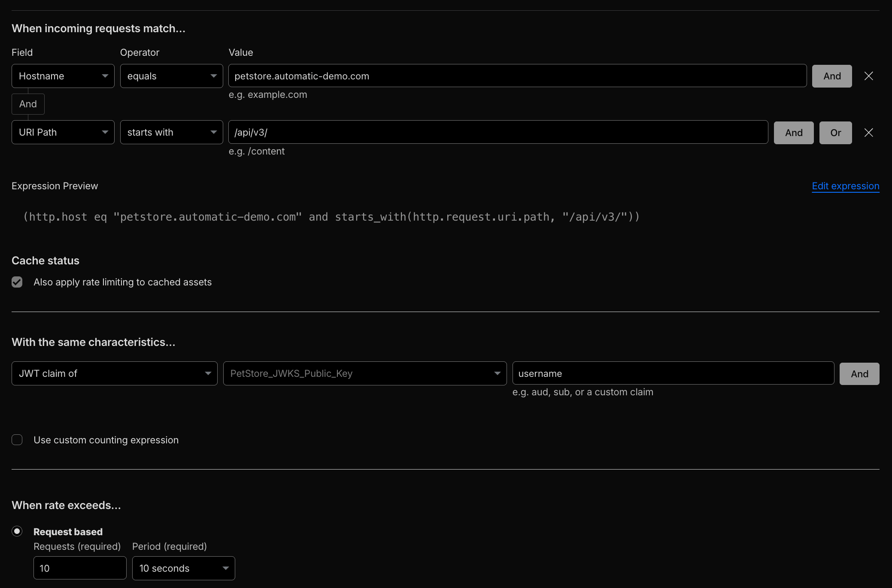Viewport: 892px width, 588px height.
Task: Click the And connector between conditions
Action: tap(28, 104)
